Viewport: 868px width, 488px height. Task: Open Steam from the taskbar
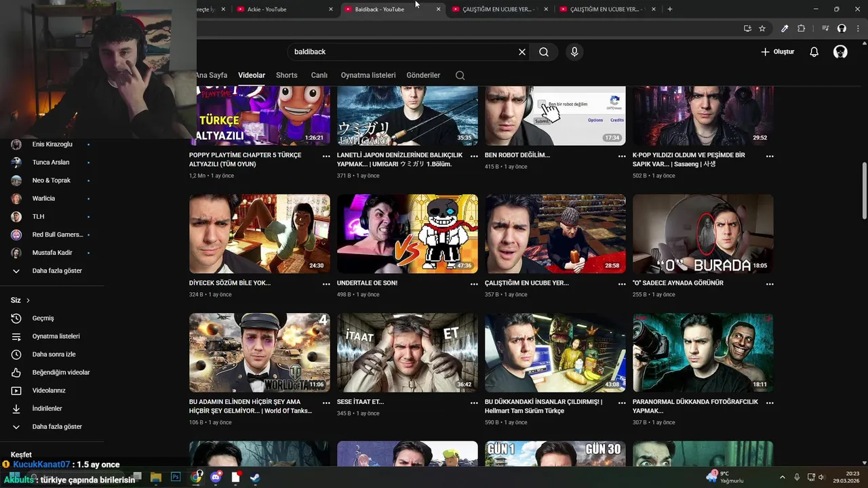[x=255, y=477]
